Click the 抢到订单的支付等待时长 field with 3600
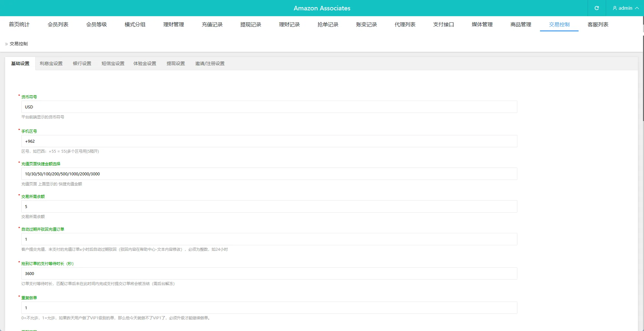644x331 pixels. pos(269,274)
